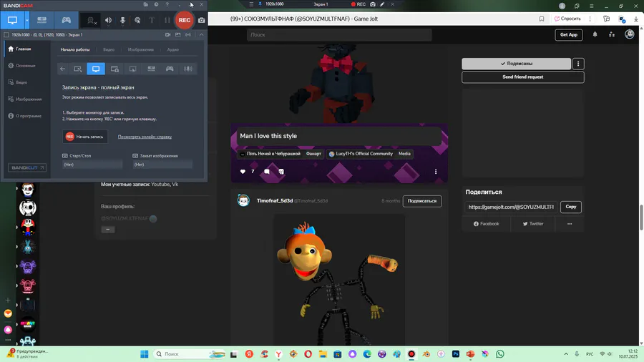Open scheduled recording clock icon in Bandicam
644x362 pixels.
tap(156, 4)
